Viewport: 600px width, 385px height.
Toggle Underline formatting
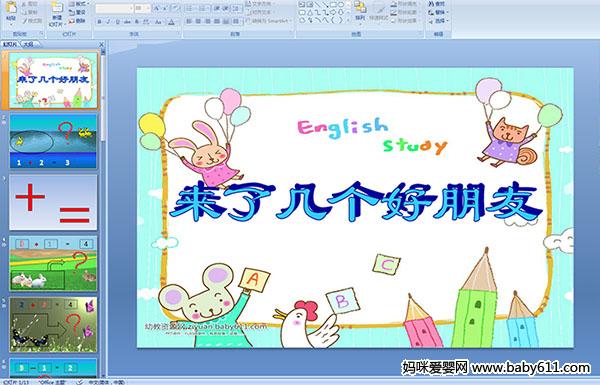(x=117, y=22)
